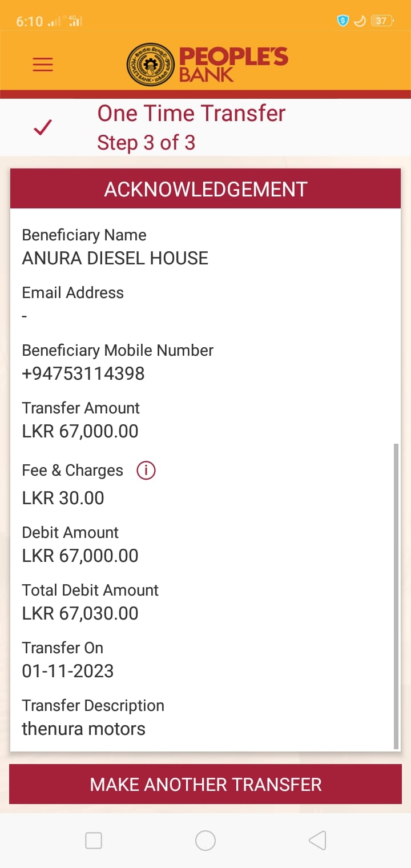This screenshot has height=868, width=411.
Task: Tap the People's Bank logo
Action: click(207, 65)
